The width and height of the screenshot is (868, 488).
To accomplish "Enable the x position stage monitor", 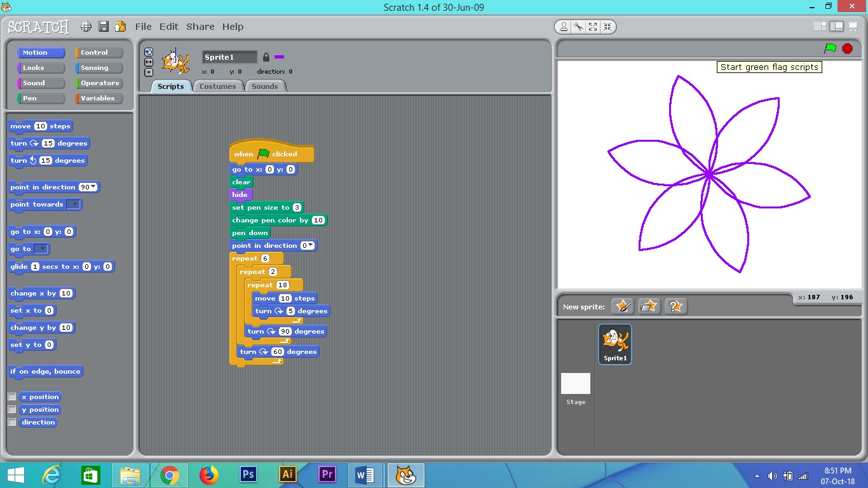I will click(12, 396).
